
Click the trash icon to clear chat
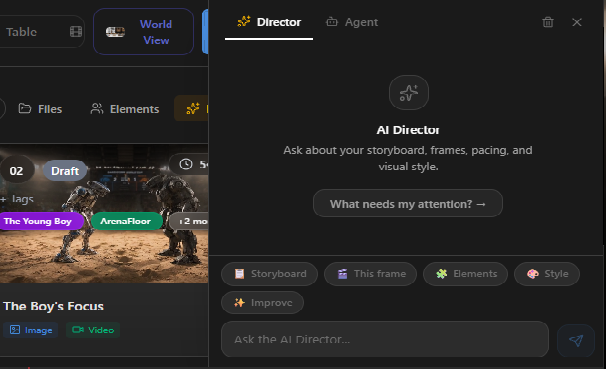click(548, 22)
